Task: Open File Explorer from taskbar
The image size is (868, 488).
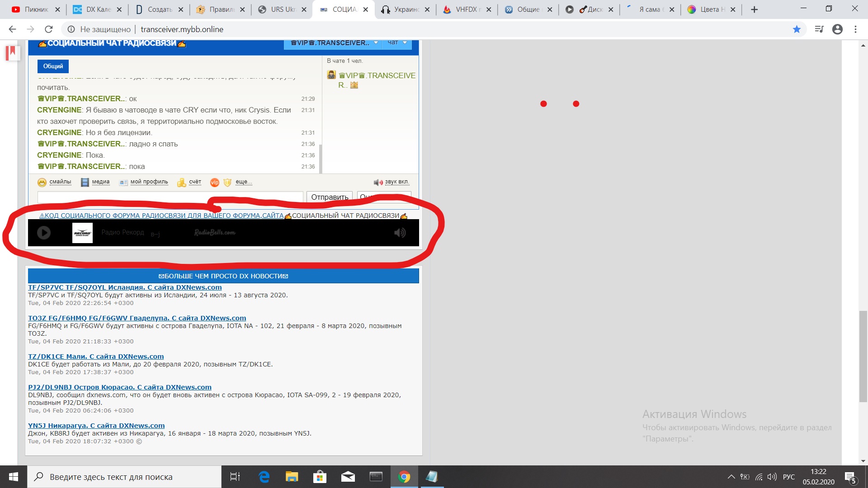Action: tap(292, 477)
